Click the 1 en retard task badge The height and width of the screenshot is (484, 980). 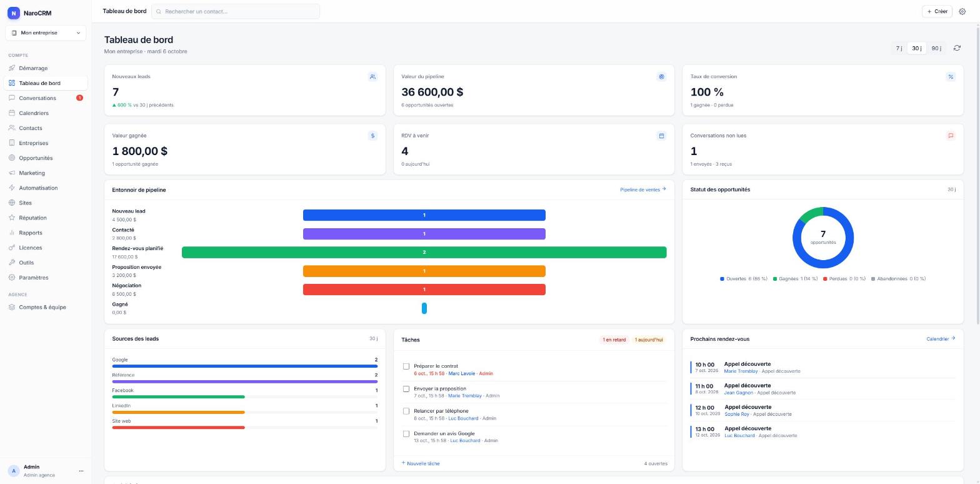pyautogui.click(x=614, y=340)
